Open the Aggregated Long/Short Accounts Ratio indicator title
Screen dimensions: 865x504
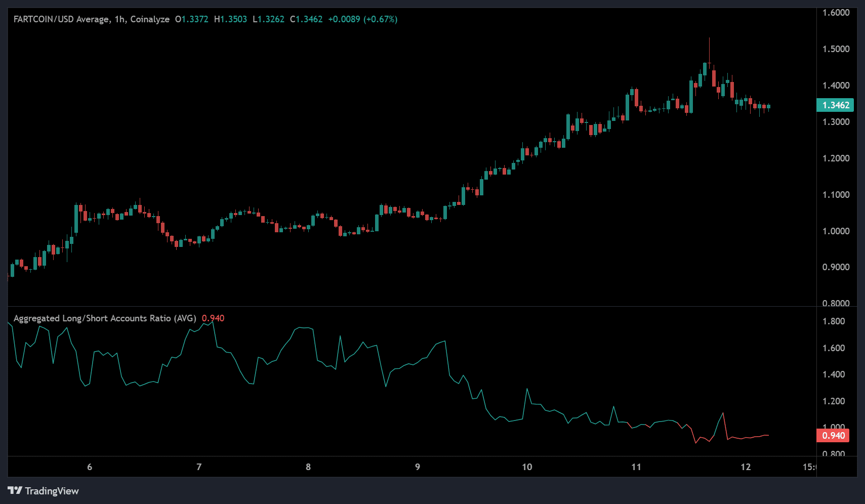point(105,318)
